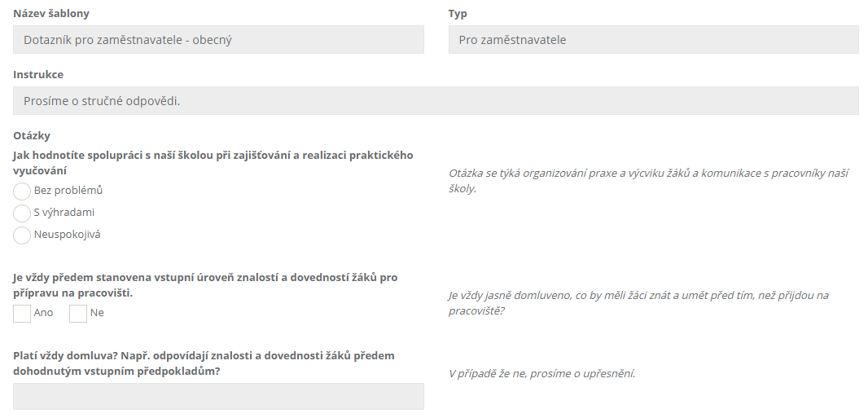Image resolution: width=868 pixels, height=418 pixels.
Task: Click the 'Otázky' section heading
Action: (x=32, y=135)
